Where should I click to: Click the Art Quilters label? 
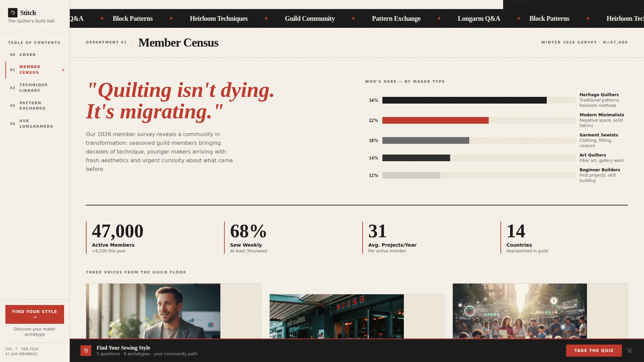tap(593, 155)
